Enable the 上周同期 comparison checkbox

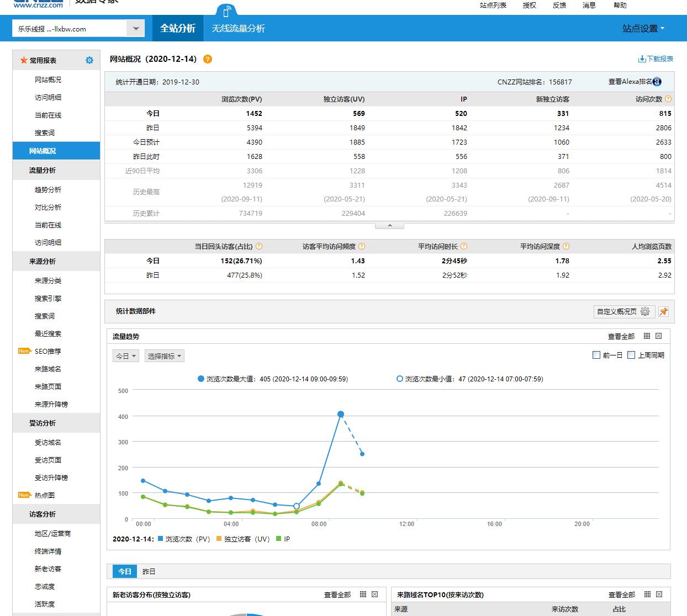coord(631,355)
